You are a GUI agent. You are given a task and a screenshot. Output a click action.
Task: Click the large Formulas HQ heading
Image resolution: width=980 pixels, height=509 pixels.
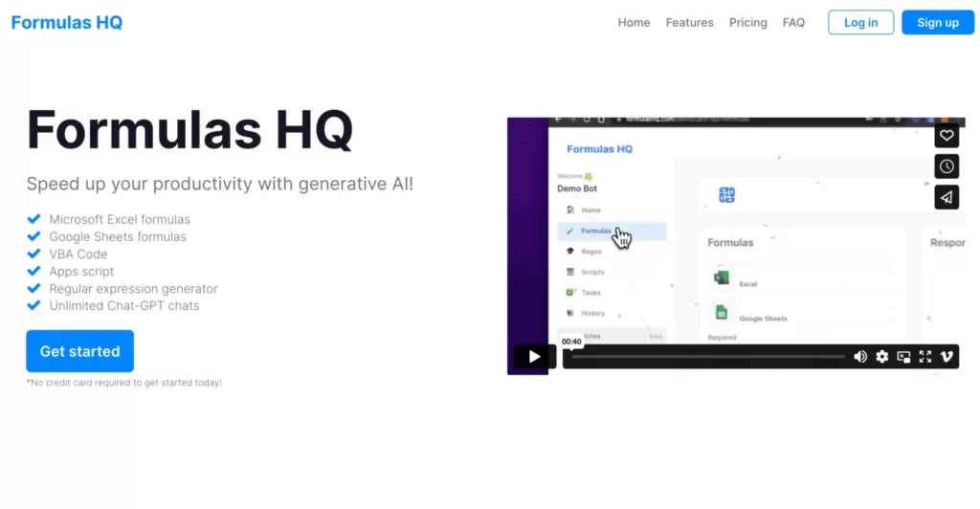[189, 130]
